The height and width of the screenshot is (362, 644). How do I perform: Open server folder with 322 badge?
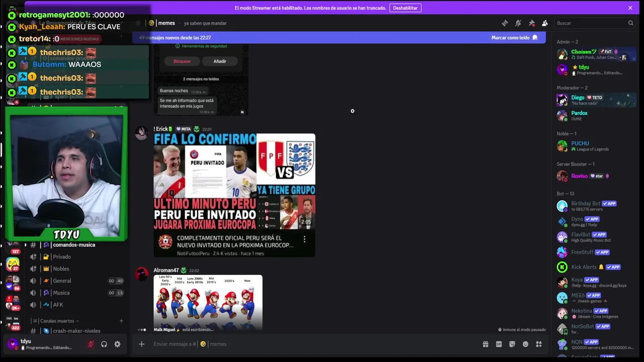click(x=13, y=322)
